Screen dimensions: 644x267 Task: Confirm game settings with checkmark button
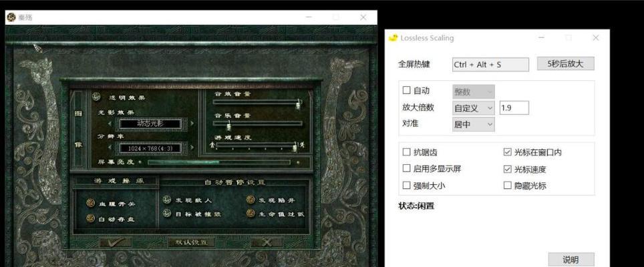pyautogui.click(x=115, y=242)
